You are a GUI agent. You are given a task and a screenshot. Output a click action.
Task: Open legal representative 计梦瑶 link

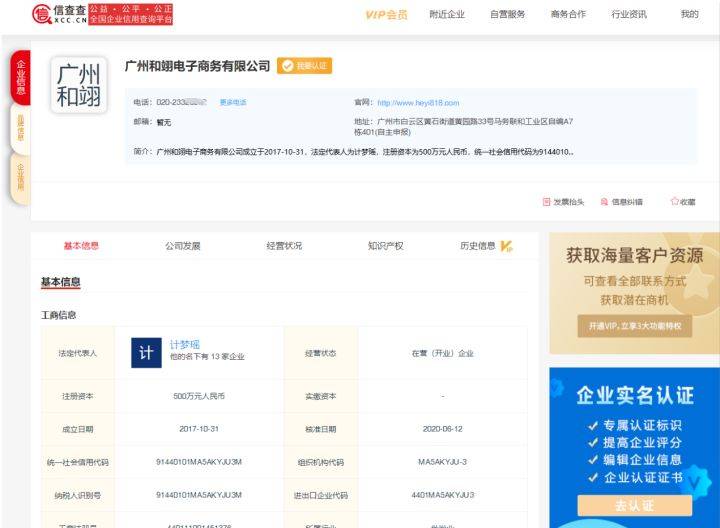[185, 344]
